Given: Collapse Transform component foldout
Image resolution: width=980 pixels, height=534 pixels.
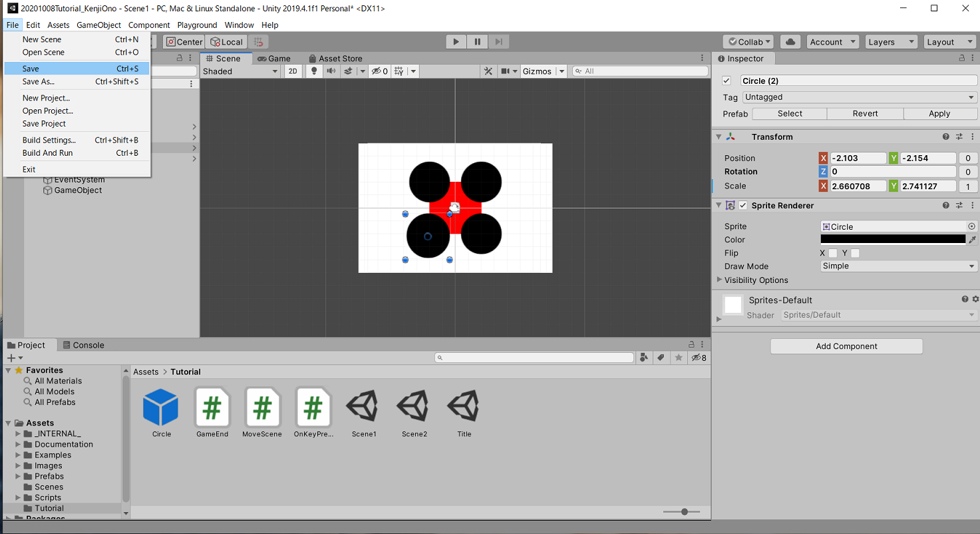Looking at the screenshot, I should [719, 136].
